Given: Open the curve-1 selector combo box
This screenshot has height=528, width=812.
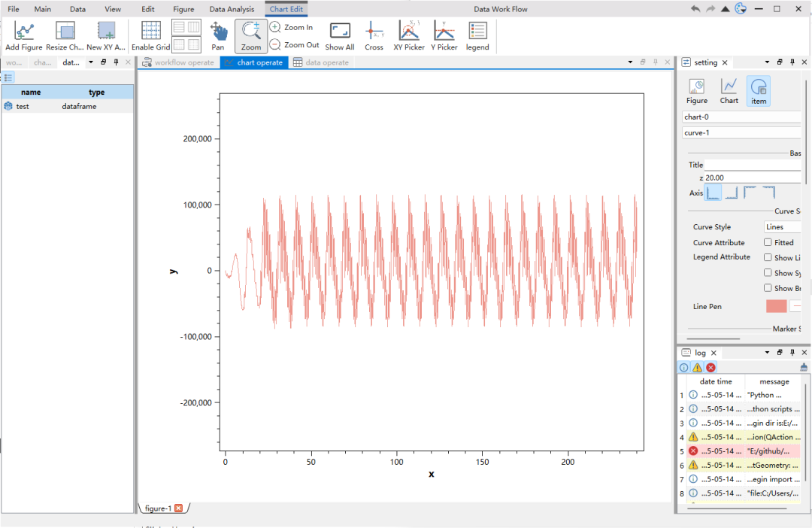Looking at the screenshot, I should click(x=741, y=132).
